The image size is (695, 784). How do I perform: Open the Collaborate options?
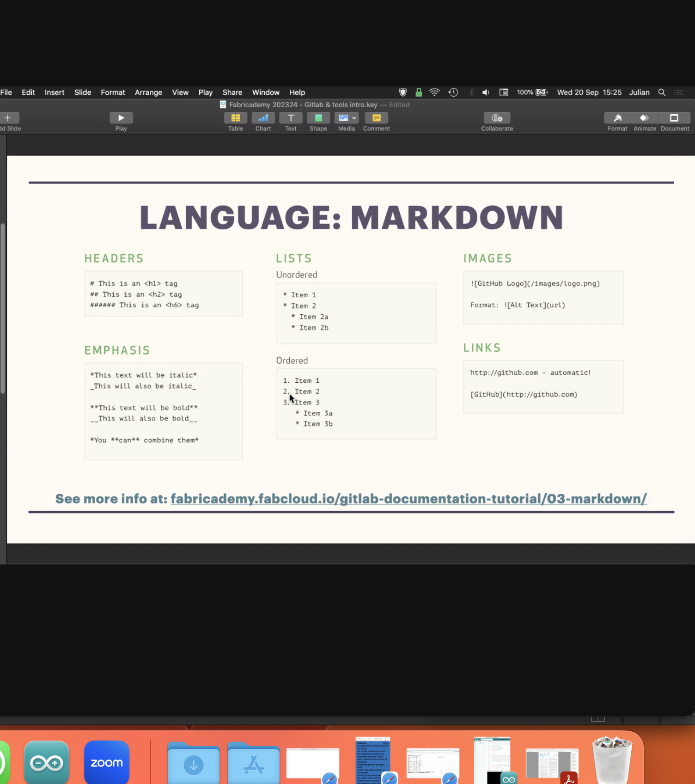click(497, 118)
